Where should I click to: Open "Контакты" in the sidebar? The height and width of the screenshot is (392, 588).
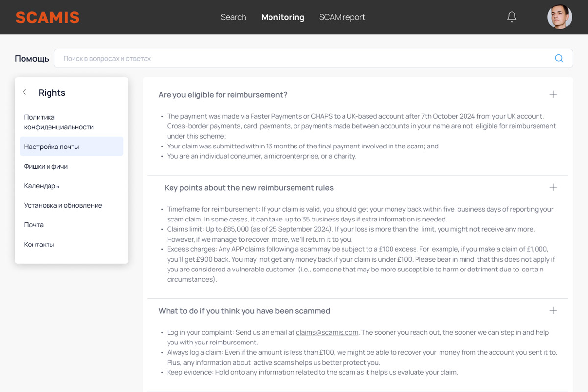tap(39, 245)
